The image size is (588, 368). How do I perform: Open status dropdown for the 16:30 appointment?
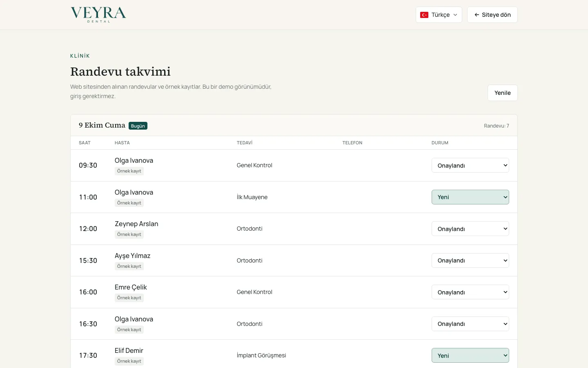pyautogui.click(x=470, y=324)
